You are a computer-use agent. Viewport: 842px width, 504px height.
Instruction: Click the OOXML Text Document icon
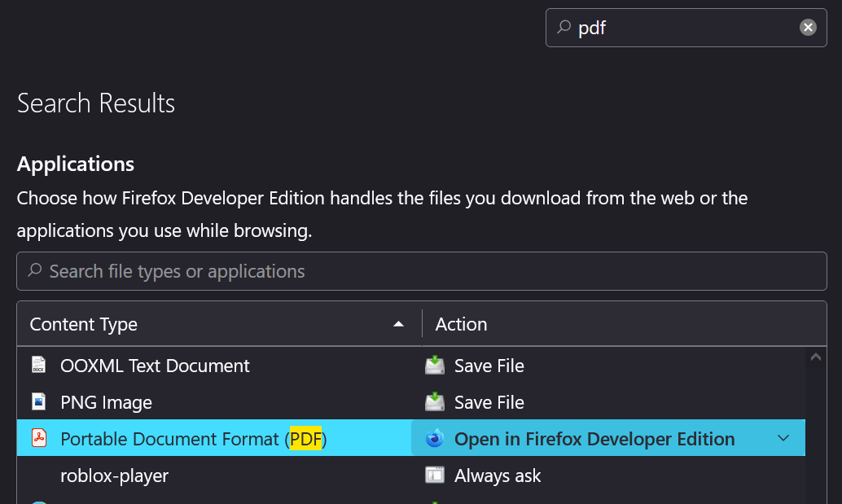click(38, 365)
